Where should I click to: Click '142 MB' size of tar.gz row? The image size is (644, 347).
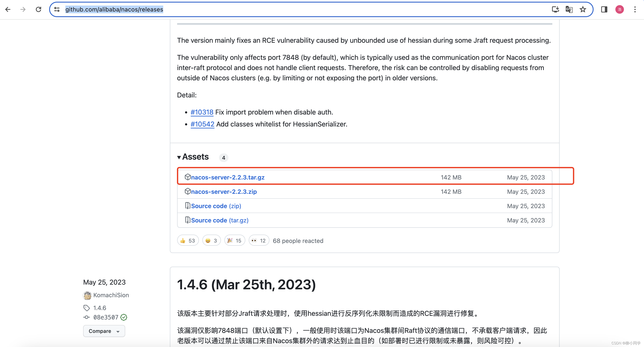click(x=451, y=177)
